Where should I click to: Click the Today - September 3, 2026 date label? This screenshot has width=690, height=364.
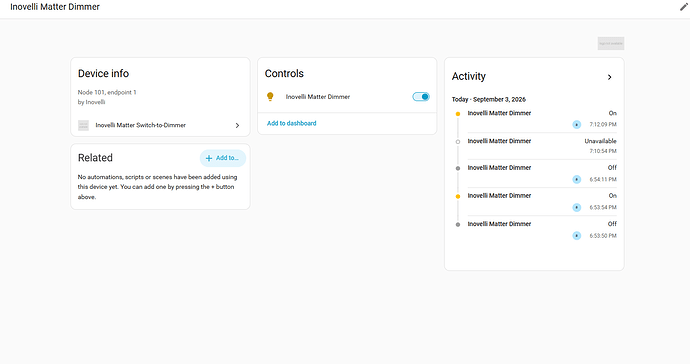[x=488, y=99]
